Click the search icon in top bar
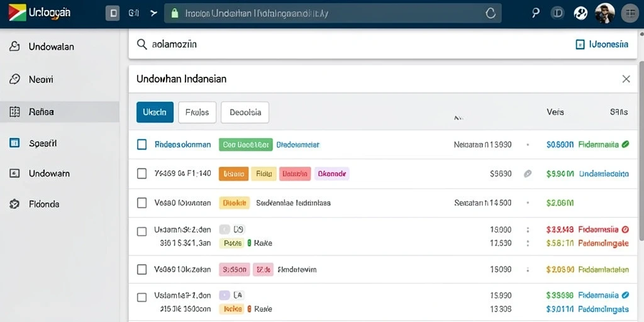This screenshot has height=322, width=644. pos(535,13)
